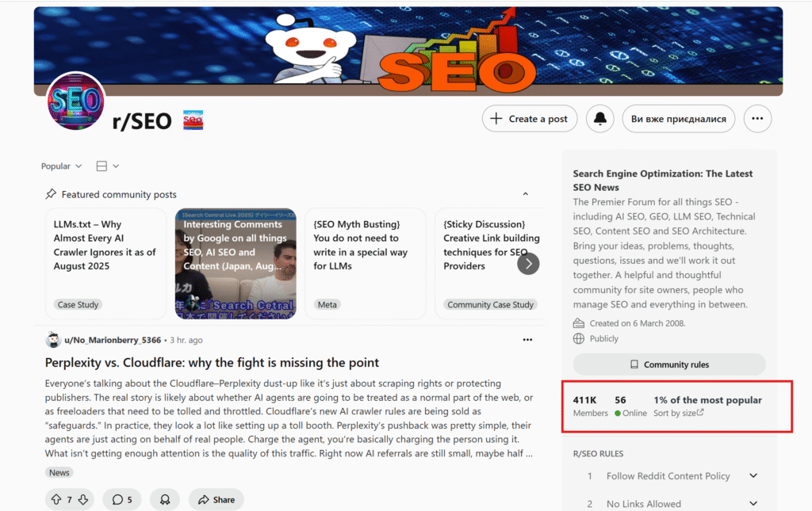The width and height of the screenshot is (812, 511).
Task: Click the Case Study flair tag
Action: pos(78,305)
